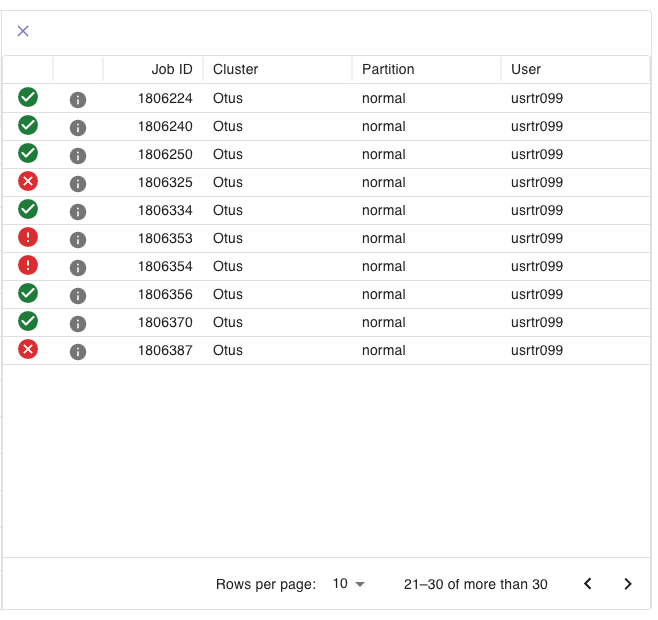Click green check status of job 1806240
This screenshot has width=658, height=620.
click(x=28, y=125)
